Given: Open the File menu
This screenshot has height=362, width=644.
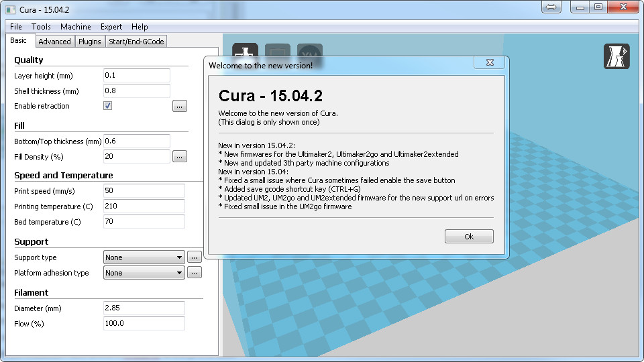Looking at the screenshot, I should [x=16, y=27].
